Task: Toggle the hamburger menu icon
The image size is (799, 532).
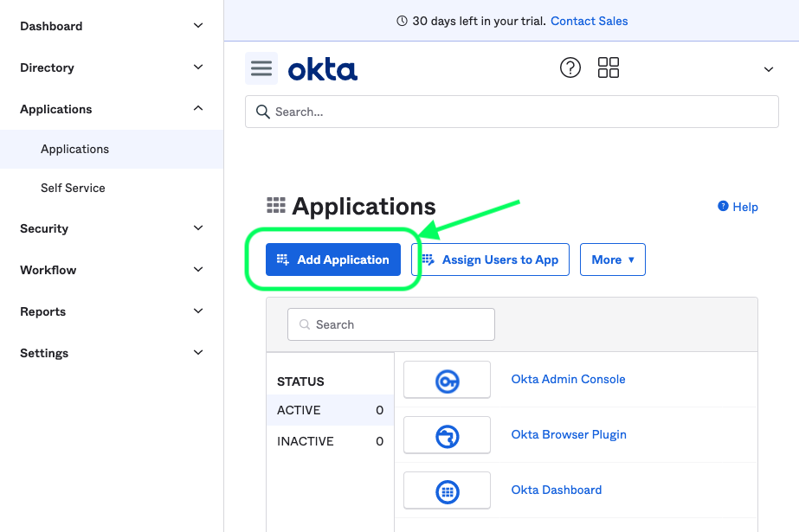Action: click(261, 68)
